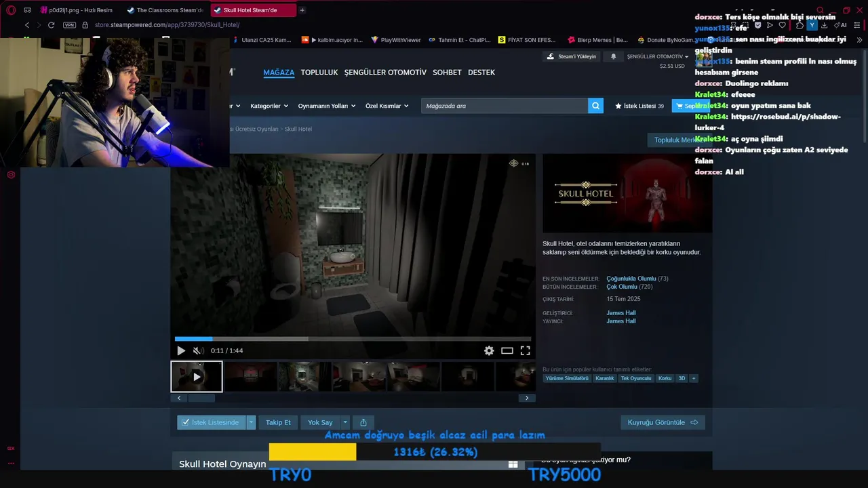The image size is (868, 488).
Task: Expand the wishlist dropdown arrow
Action: (251, 422)
